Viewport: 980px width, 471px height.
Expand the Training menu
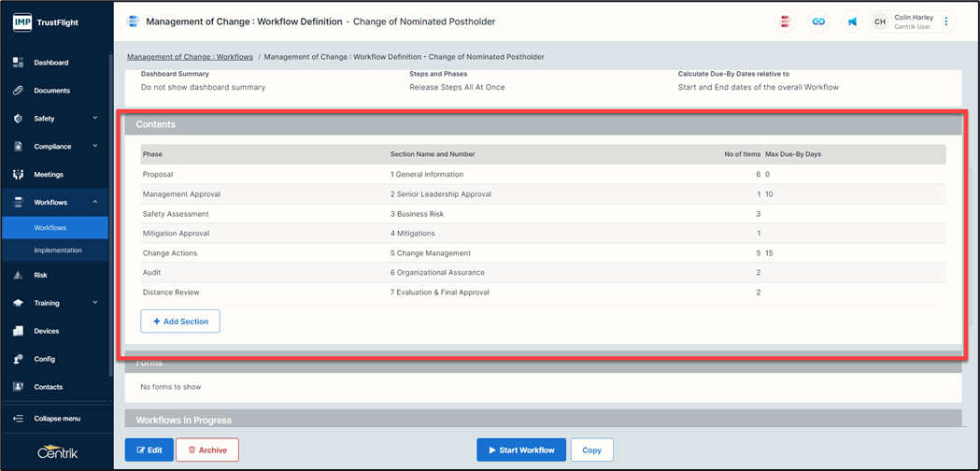tap(95, 303)
